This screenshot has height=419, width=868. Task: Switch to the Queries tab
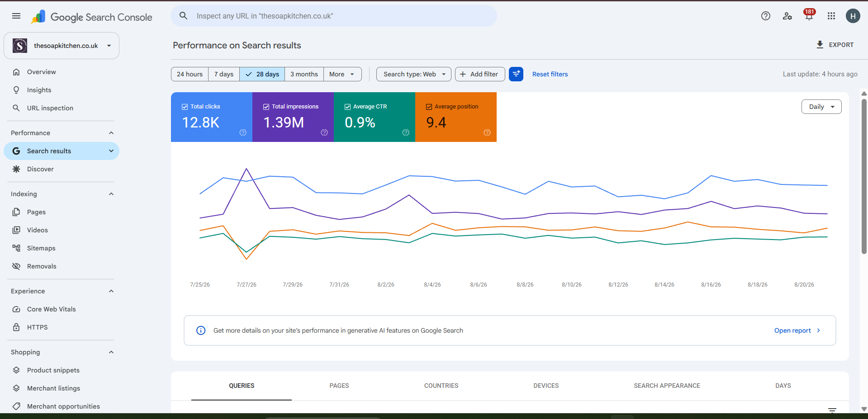point(242,386)
